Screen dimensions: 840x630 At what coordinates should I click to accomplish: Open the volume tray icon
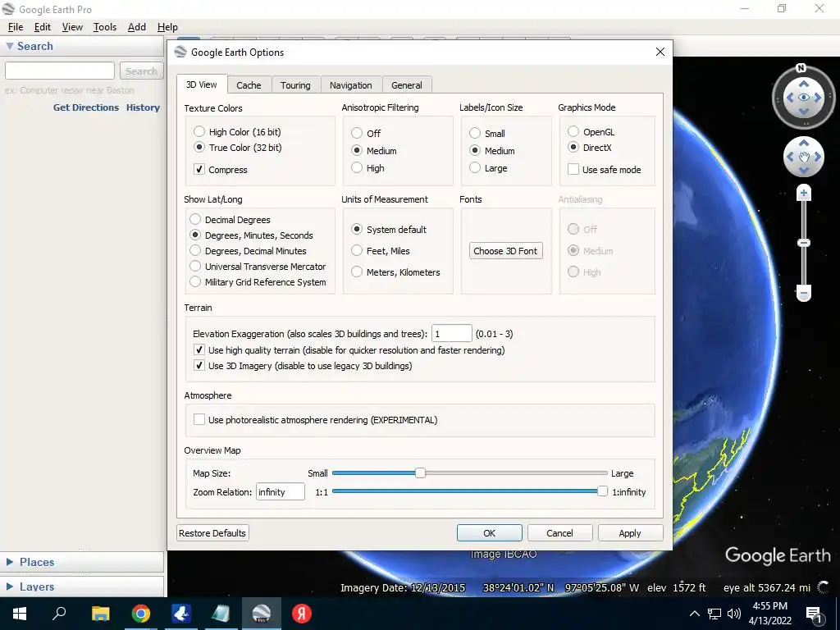pyautogui.click(x=734, y=614)
